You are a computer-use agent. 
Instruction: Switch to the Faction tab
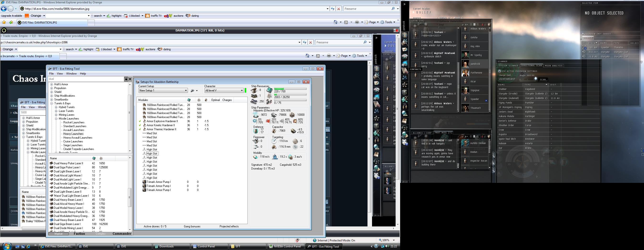pyautogui.click(x=80, y=234)
